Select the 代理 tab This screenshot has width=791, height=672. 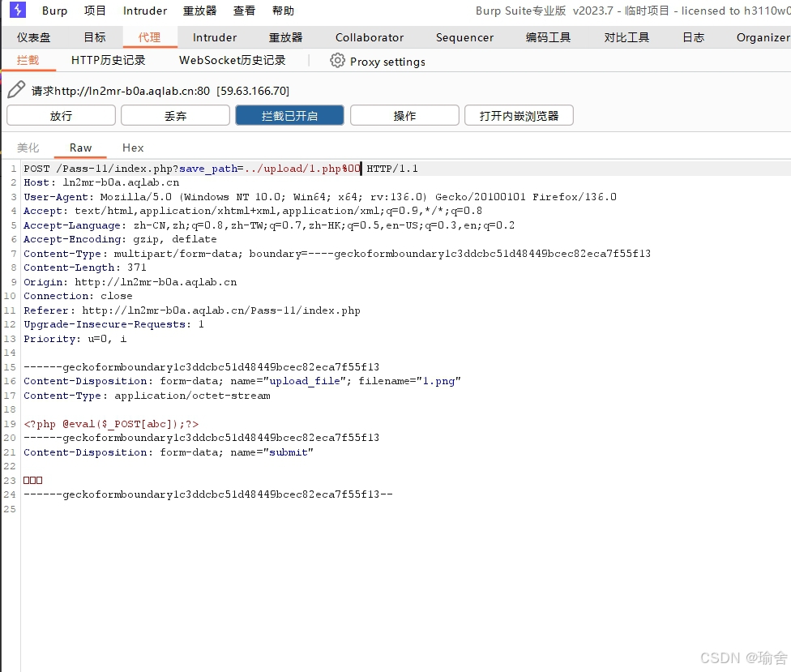149,37
